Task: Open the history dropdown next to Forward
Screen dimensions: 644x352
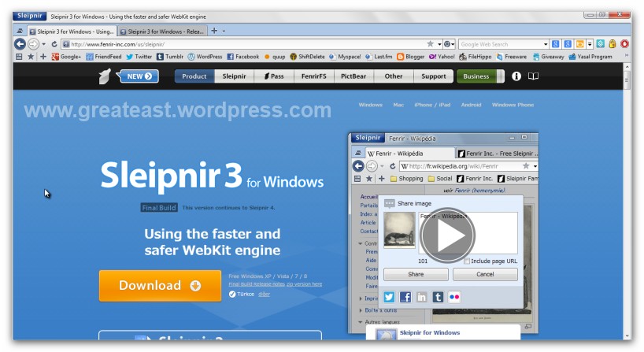Action: (44, 44)
